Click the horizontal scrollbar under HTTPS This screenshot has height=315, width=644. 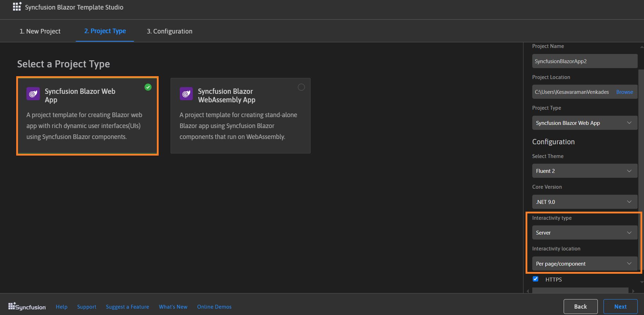point(580,291)
